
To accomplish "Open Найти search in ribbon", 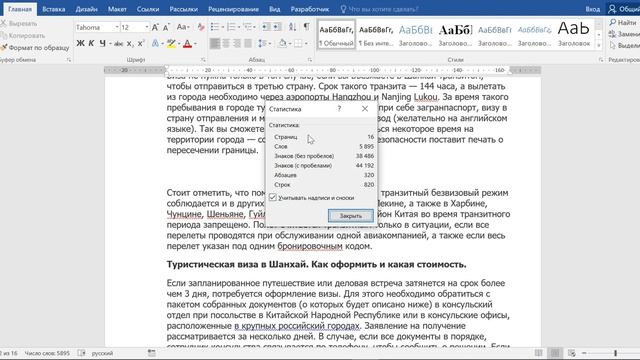I will [623, 22].
